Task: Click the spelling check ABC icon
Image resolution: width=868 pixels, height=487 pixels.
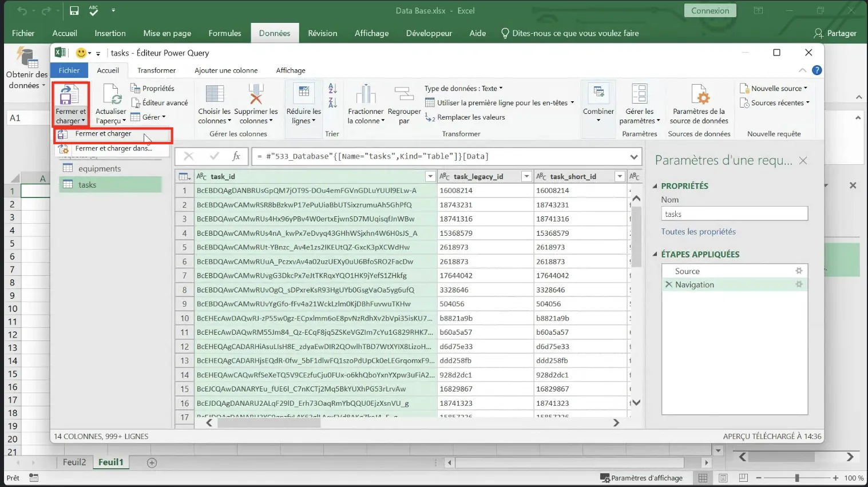Action: coord(93,10)
